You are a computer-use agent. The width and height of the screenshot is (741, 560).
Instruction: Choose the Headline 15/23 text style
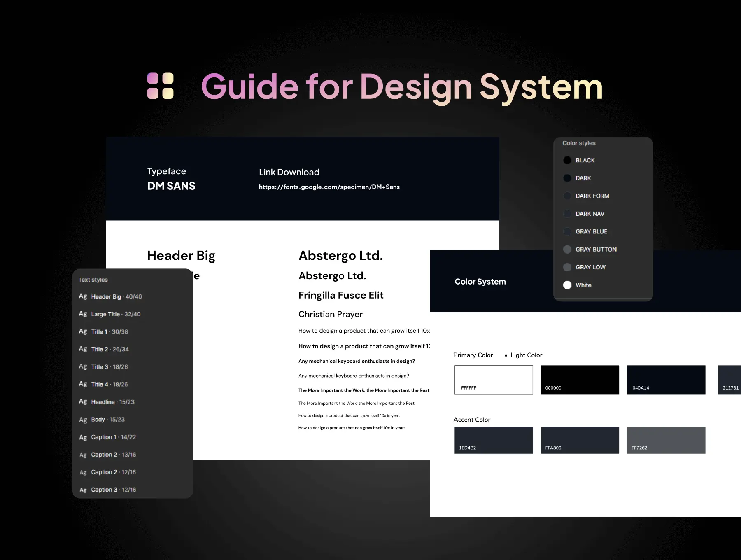[x=112, y=402]
